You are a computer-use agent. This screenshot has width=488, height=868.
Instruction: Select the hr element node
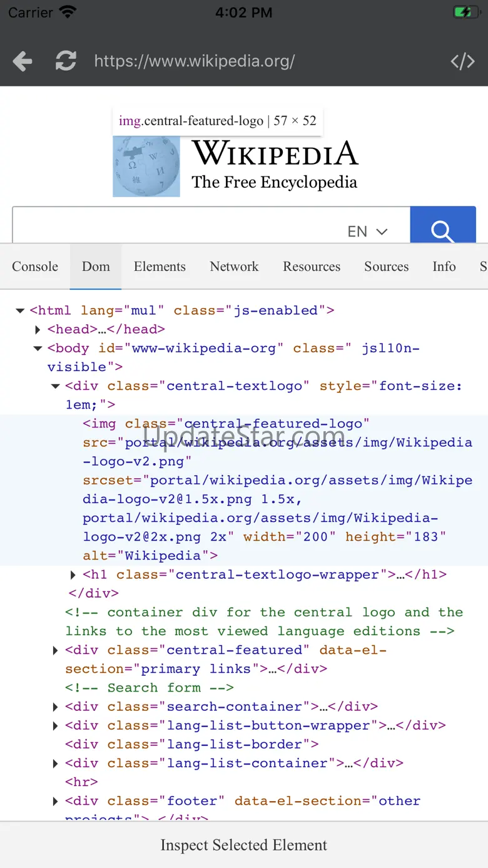tap(81, 782)
